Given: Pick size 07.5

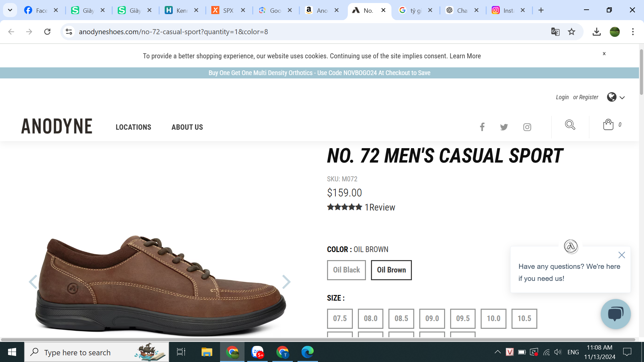Looking at the screenshot, I should [340, 319].
